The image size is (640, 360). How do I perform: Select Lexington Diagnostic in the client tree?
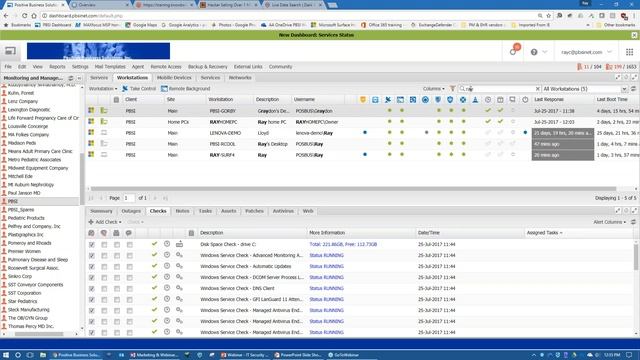29,109
